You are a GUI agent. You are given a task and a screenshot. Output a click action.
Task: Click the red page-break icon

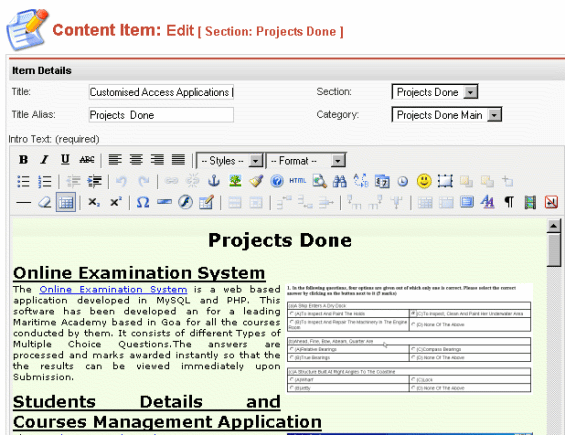551,202
